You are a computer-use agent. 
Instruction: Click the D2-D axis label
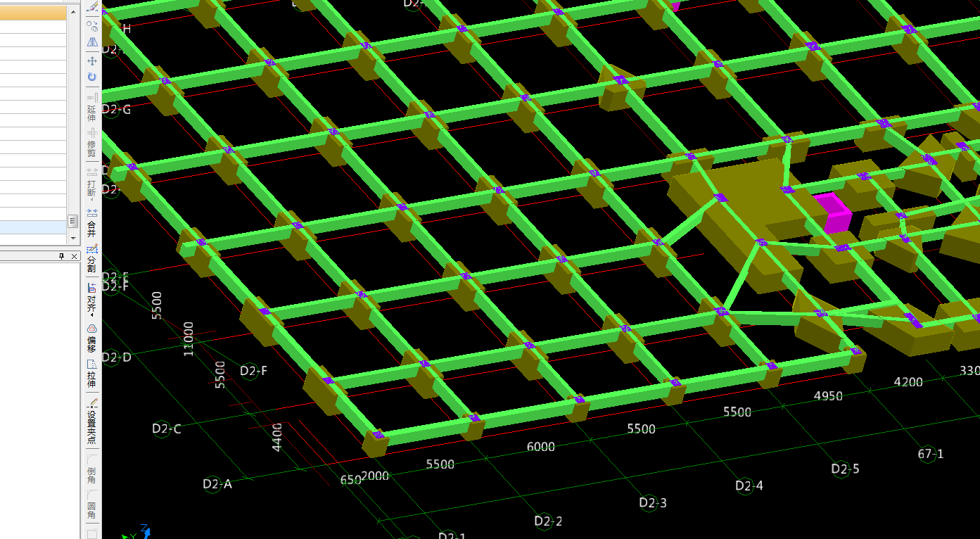[x=117, y=357]
